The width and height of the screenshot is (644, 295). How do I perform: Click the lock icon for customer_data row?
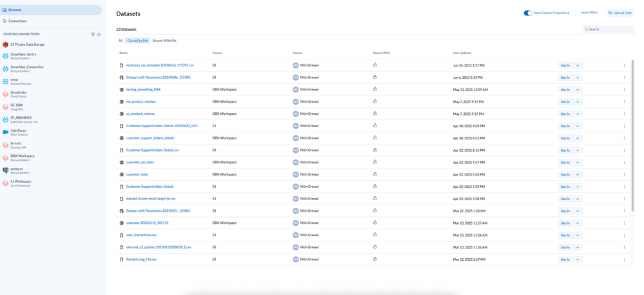click(x=375, y=174)
